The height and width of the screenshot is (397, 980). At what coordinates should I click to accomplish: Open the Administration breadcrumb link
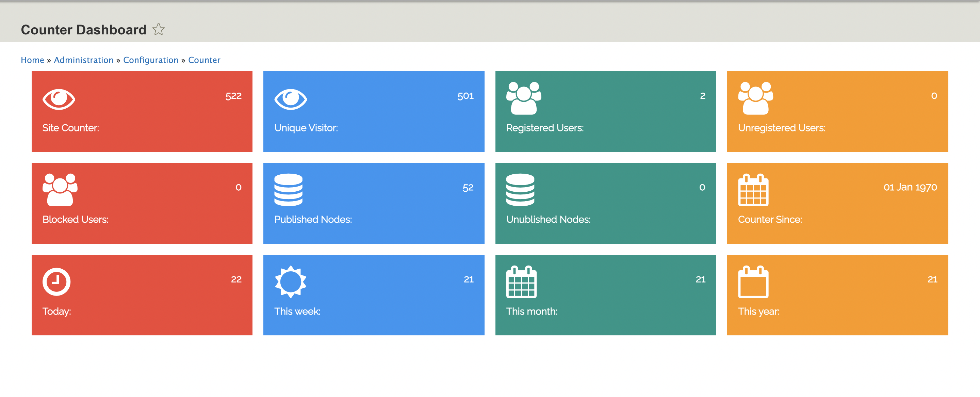click(x=84, y=60)
